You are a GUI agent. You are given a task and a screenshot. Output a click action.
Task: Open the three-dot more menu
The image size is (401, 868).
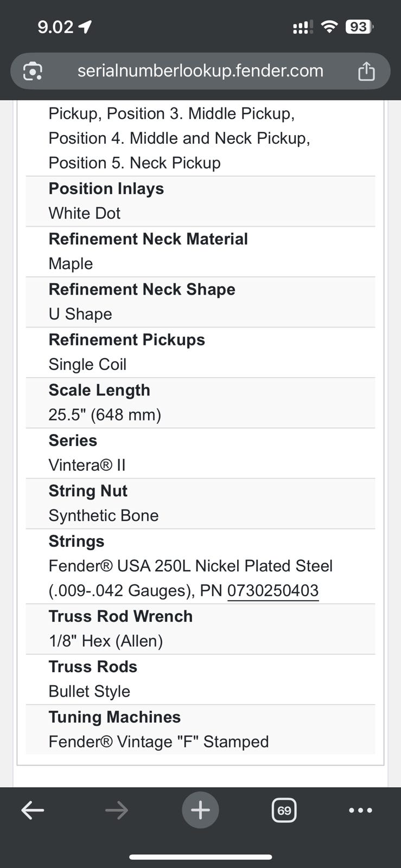[360, 810]
